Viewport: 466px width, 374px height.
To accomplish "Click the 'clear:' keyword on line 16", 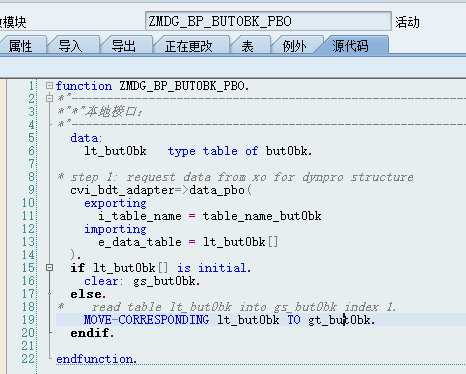I will pos(104,281).
